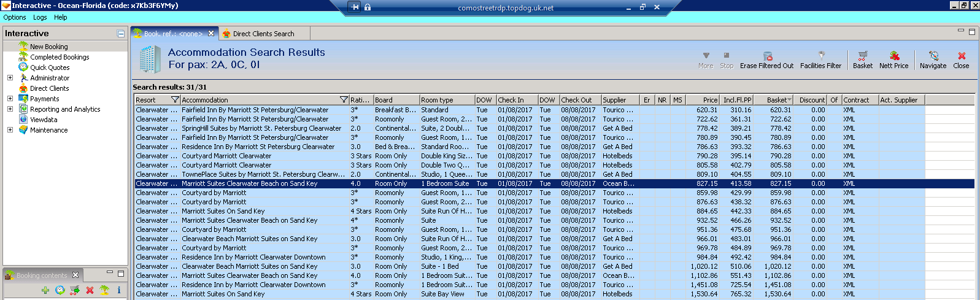Screen dimensions: 980x300
Task: Maximize the Booking contents panel
Action: 121,274
